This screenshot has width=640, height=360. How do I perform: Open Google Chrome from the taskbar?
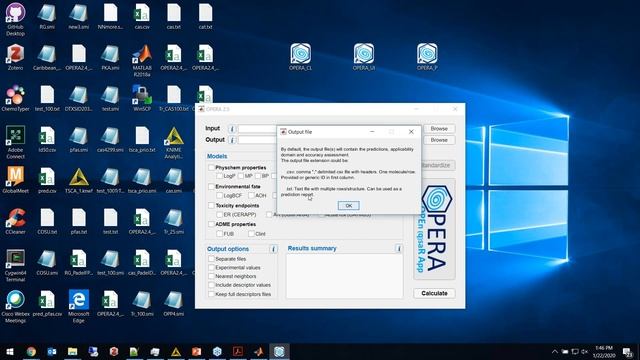pyautogui.click(x=31, y=351)
